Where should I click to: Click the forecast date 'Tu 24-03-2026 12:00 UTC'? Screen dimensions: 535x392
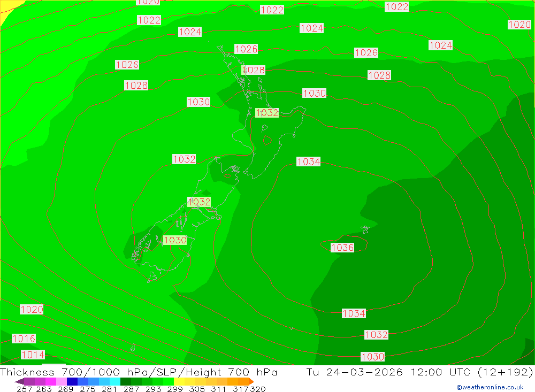click(x=388, y=372)
